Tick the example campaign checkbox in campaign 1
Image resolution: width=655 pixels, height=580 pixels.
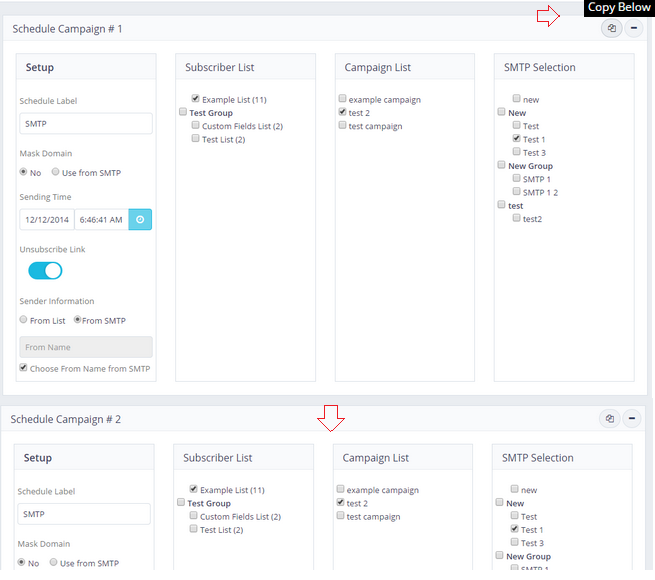343,100
